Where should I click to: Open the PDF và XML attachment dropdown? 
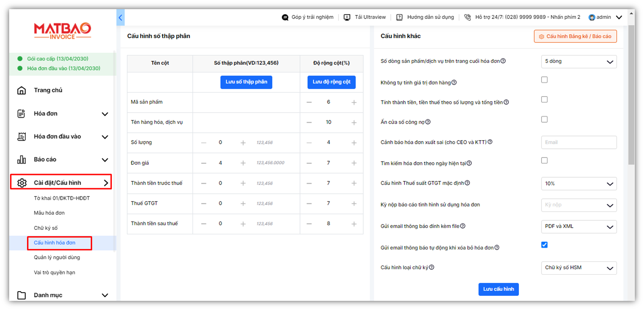[579, 227]
